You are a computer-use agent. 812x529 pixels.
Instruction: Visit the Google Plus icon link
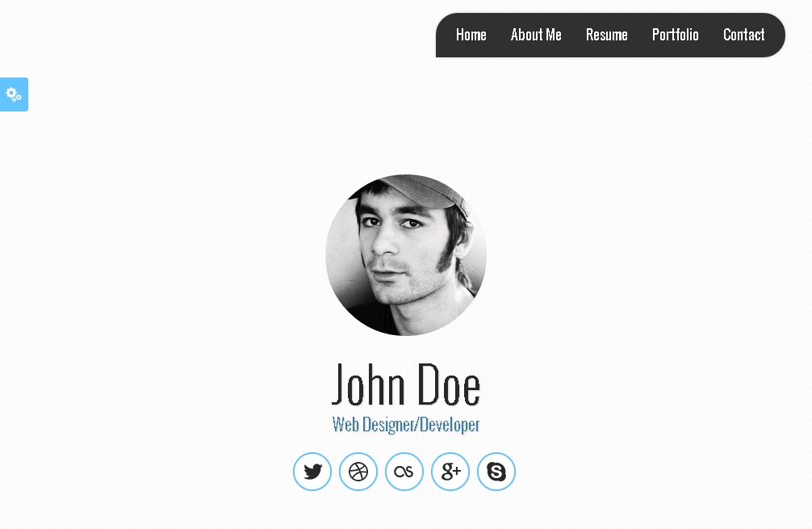(x=450, y=472)
